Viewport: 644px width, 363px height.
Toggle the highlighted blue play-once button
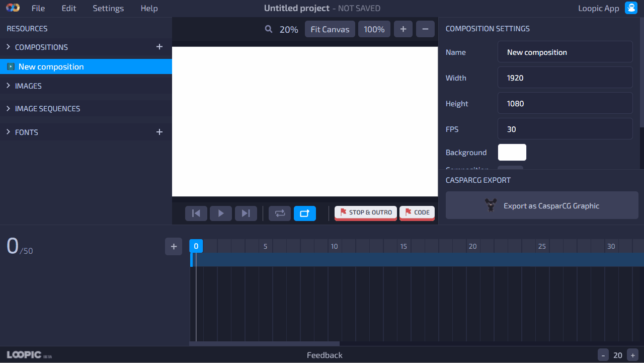pyautogui.click(x=305, y=213)
